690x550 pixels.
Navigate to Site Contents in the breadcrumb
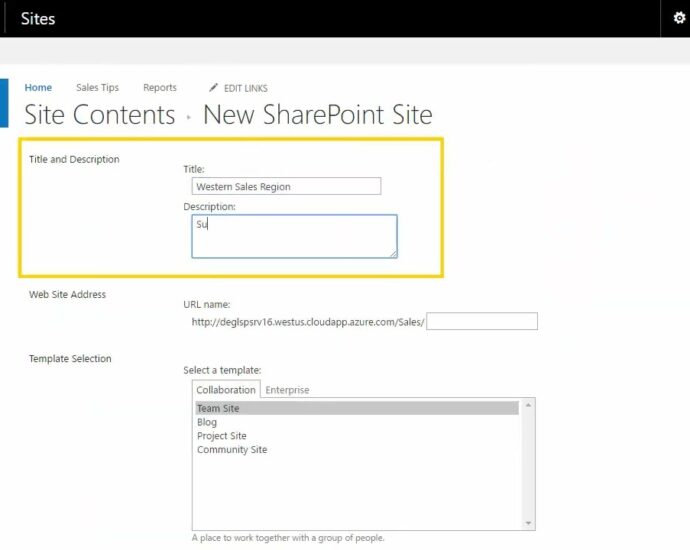click(x=99, y=115)
